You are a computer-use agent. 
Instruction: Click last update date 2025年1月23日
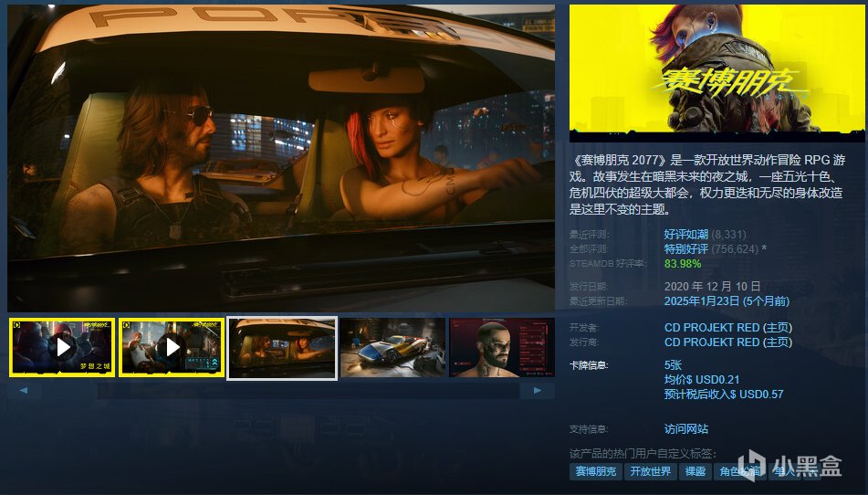point(727,301)
